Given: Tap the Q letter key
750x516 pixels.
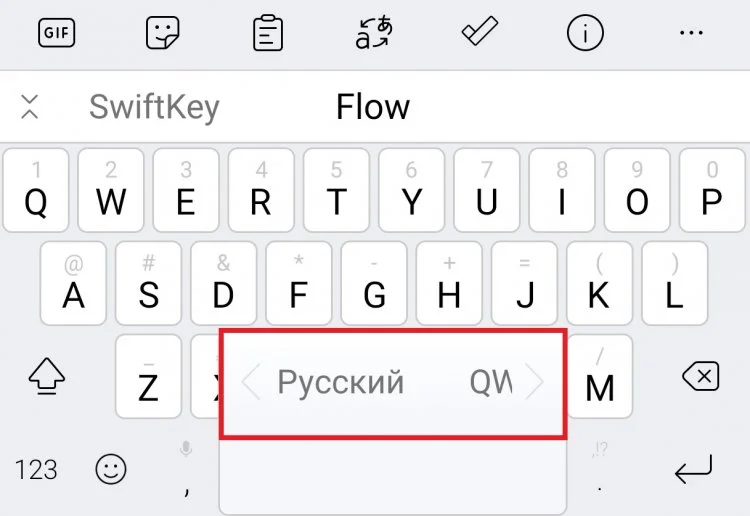Looking at the screenshot, I should click(36, 190).
